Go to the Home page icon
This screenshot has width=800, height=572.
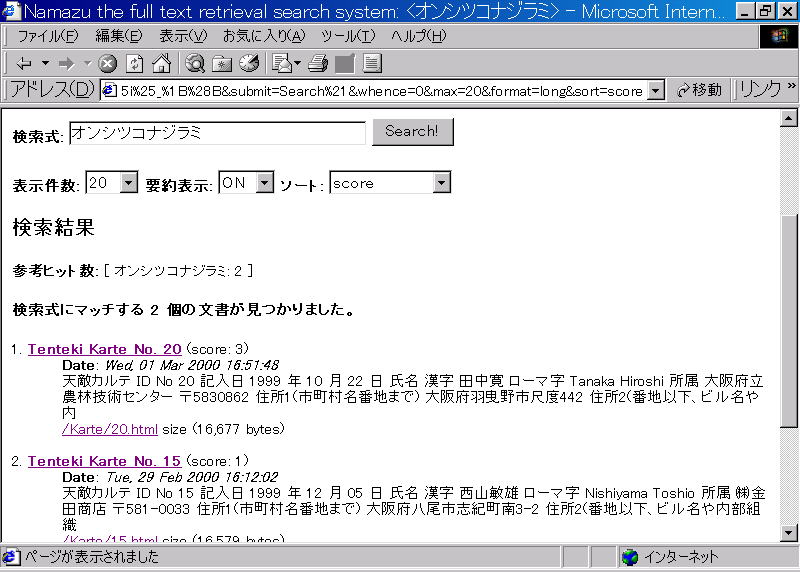160,64
